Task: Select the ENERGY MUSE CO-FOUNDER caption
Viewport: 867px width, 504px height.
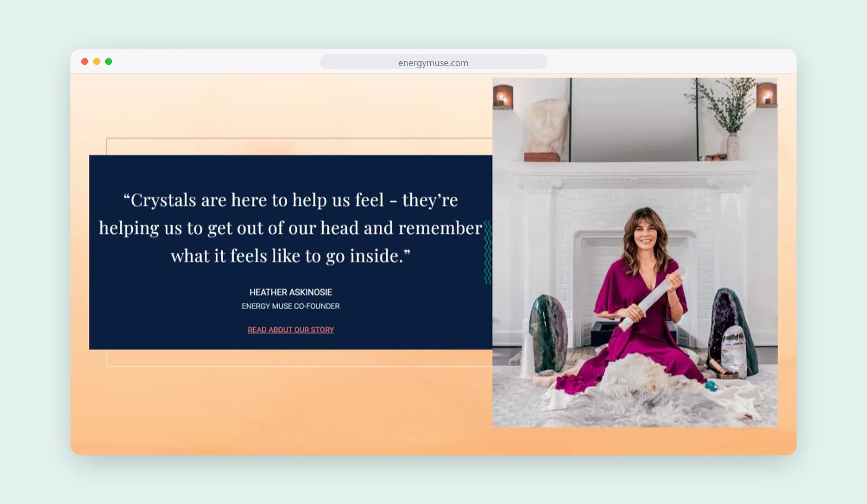Action: [290, 306]
